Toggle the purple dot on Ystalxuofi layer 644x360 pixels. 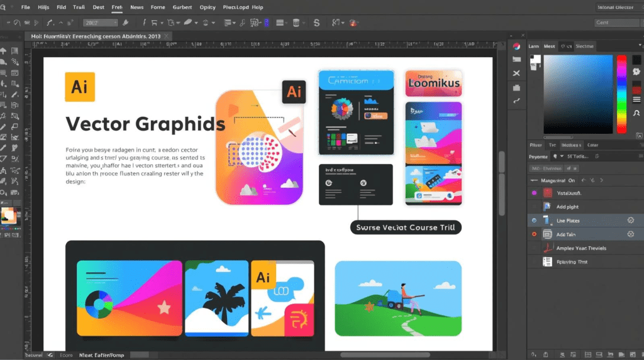[x=534, y=193]
